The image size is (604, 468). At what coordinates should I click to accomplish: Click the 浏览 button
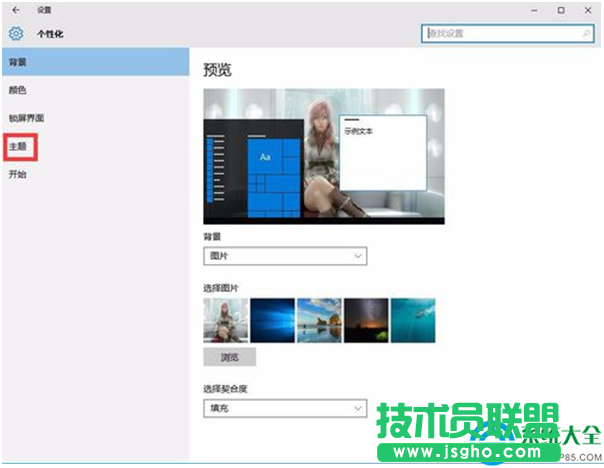(229, 356)
